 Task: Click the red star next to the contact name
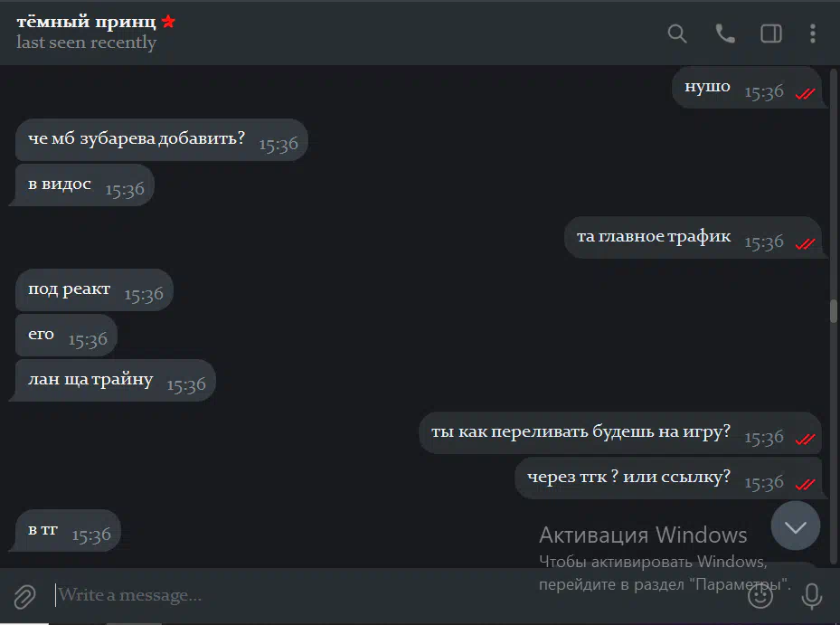[168, 22]
